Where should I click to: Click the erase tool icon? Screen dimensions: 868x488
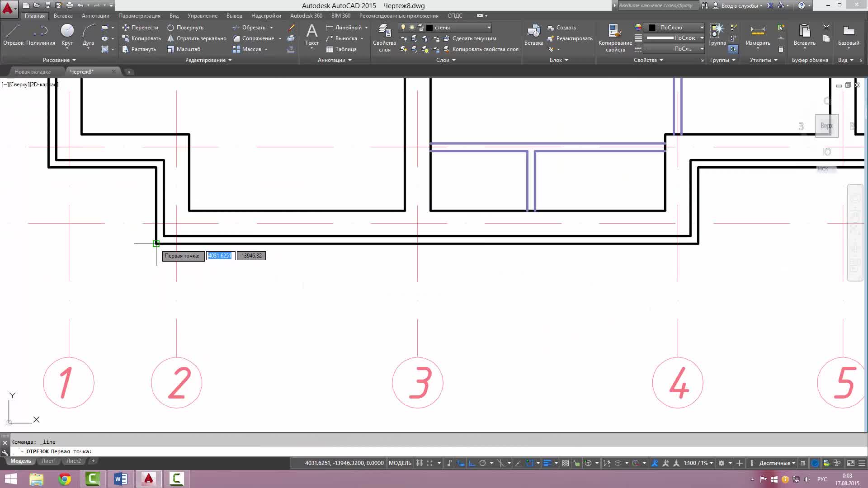(x=291, y=28)
